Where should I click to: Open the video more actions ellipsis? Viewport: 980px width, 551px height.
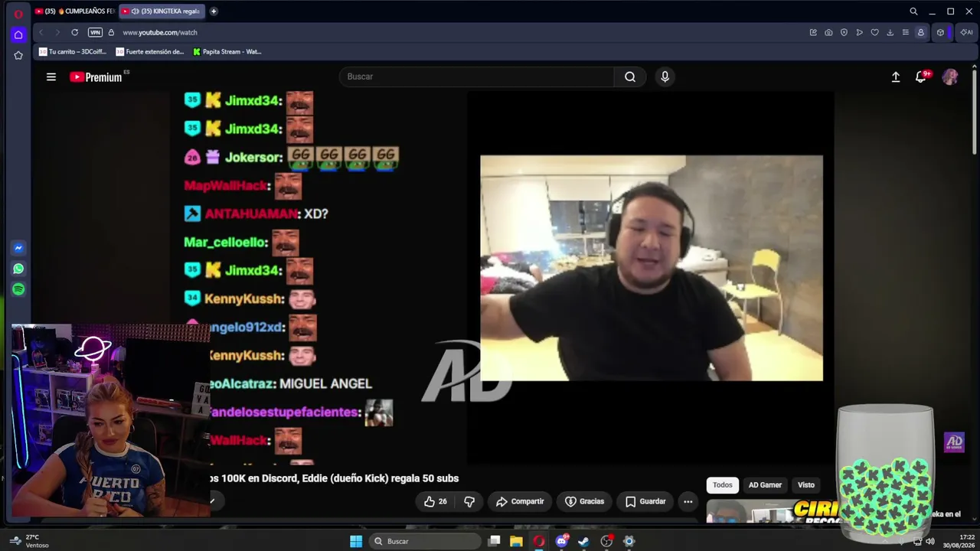tap(688, 501)
